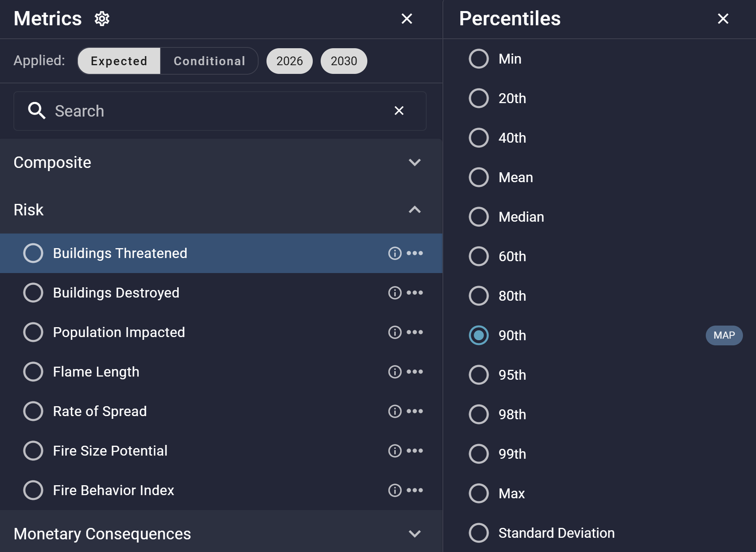Focus the Search input field
The height and width of the screenshot is (552, 756).
pyautogui.click(x=220, y=111)
